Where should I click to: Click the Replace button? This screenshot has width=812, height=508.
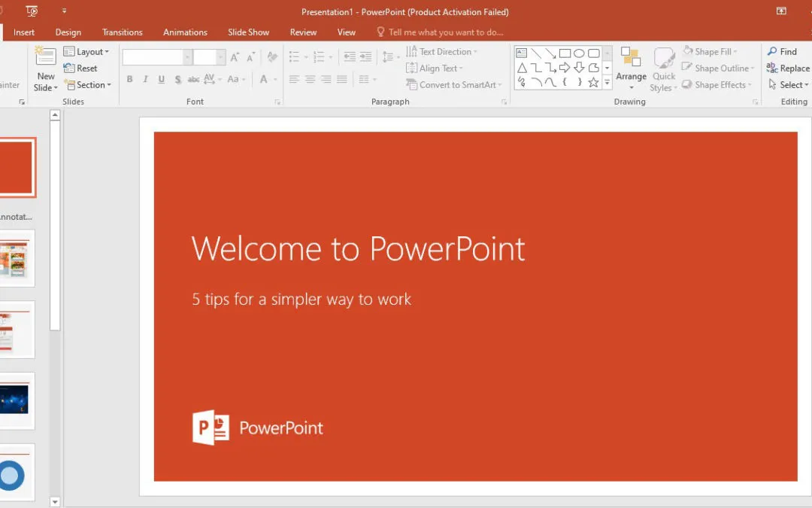788,68
